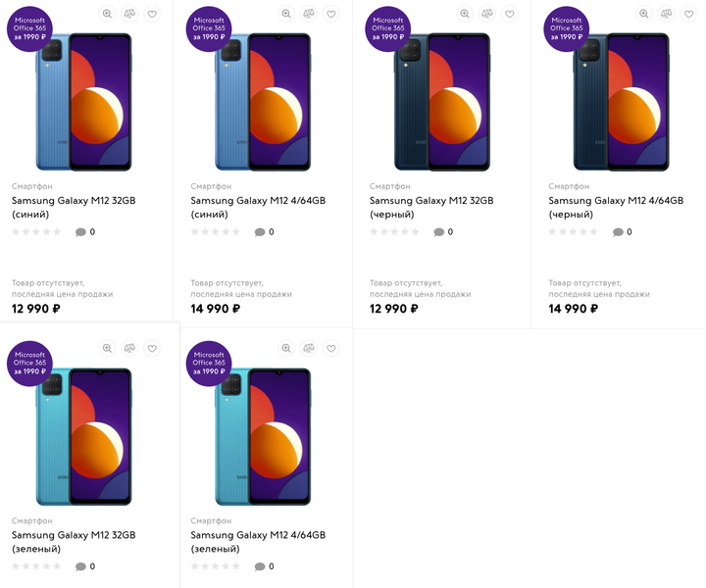This screenshot has height=588, width=706.
Task: Click comments icon on green M12 4/64GB
Action: click(260, 566)
